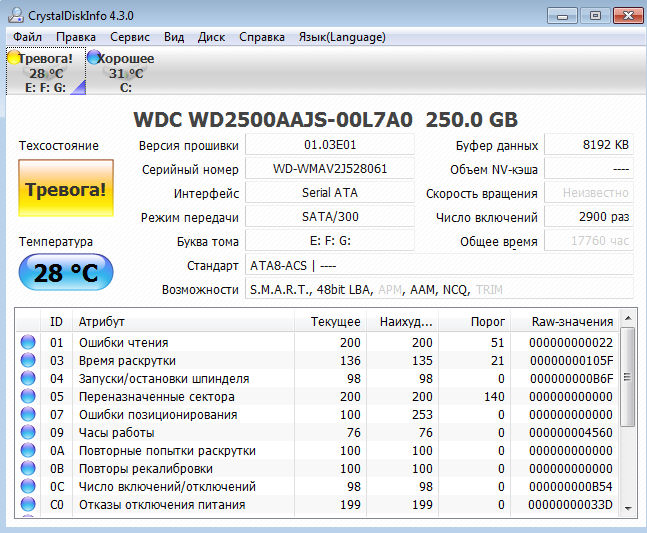This screenshot has height=533, width=647.
Task: Click the drive letter field E: F: G:
Action: [x=330, y=241]
